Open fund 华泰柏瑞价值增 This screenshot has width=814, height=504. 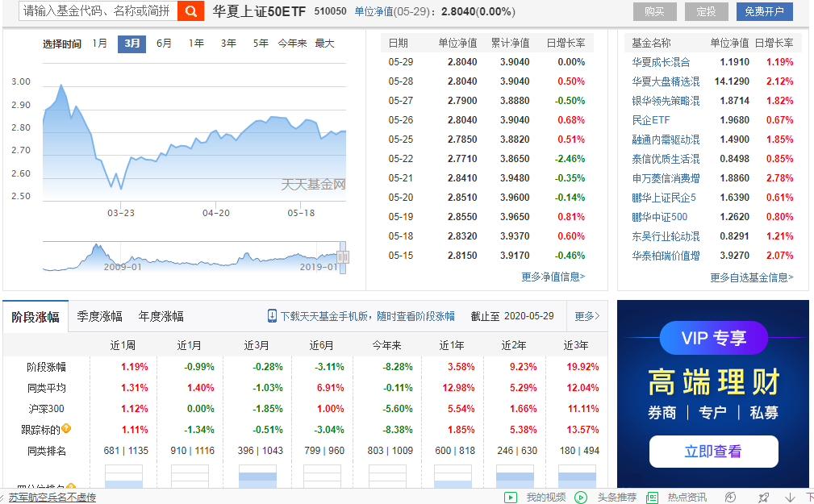[x=666, y=256]
